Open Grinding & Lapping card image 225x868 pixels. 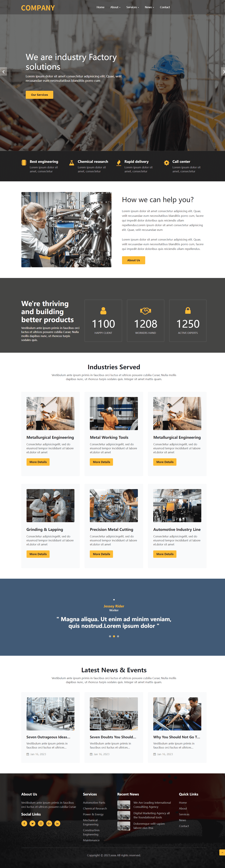coord(50,505)
